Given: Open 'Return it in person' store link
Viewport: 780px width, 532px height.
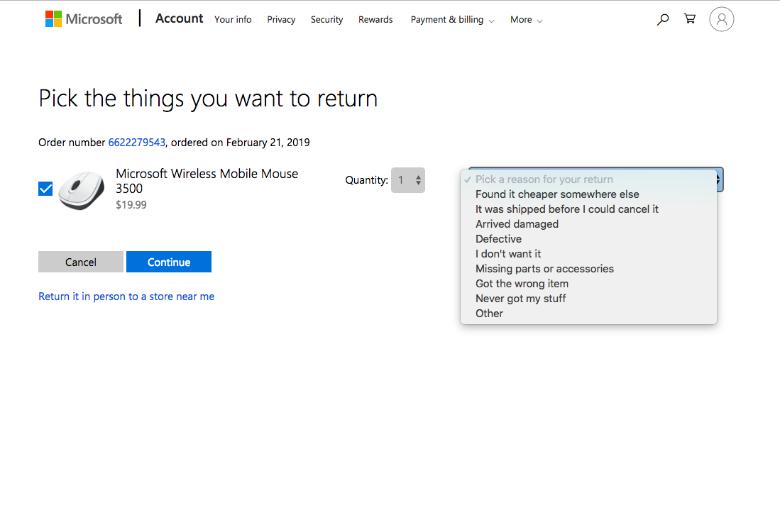Looking at the screenshot, I should click(x=126, y=297).
